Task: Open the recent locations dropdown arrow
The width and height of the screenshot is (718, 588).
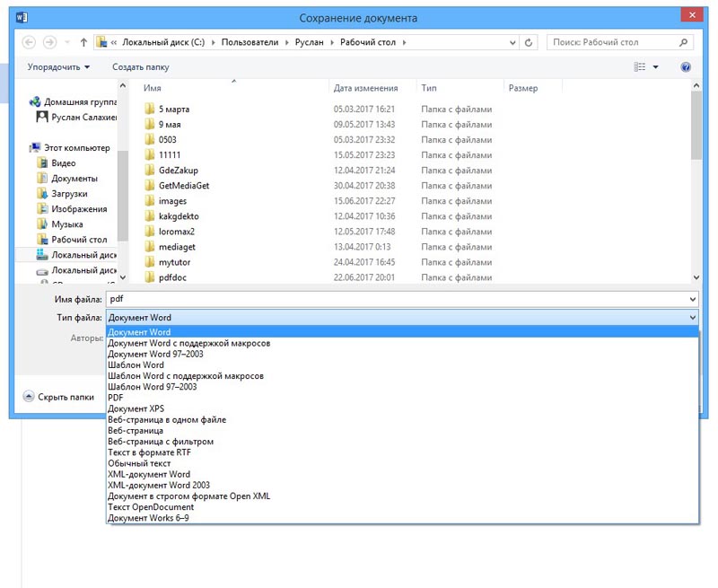Action: (x=66, y=42)
